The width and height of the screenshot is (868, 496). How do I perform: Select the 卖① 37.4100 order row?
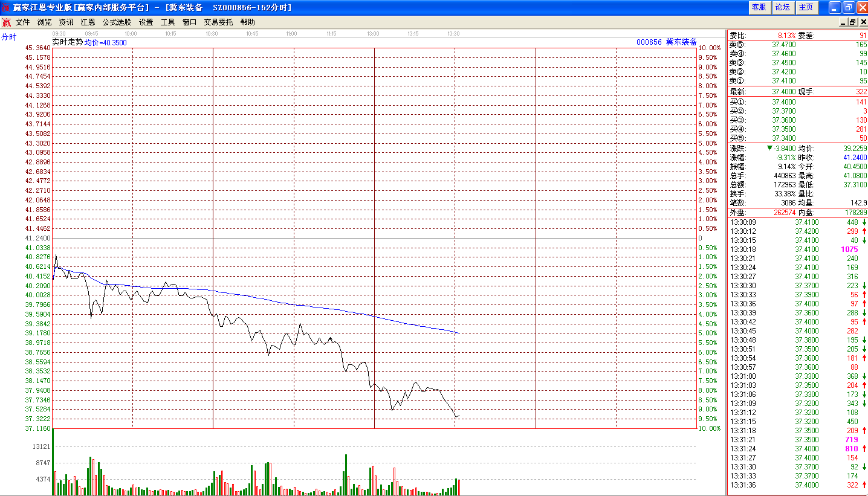(798, 81)
